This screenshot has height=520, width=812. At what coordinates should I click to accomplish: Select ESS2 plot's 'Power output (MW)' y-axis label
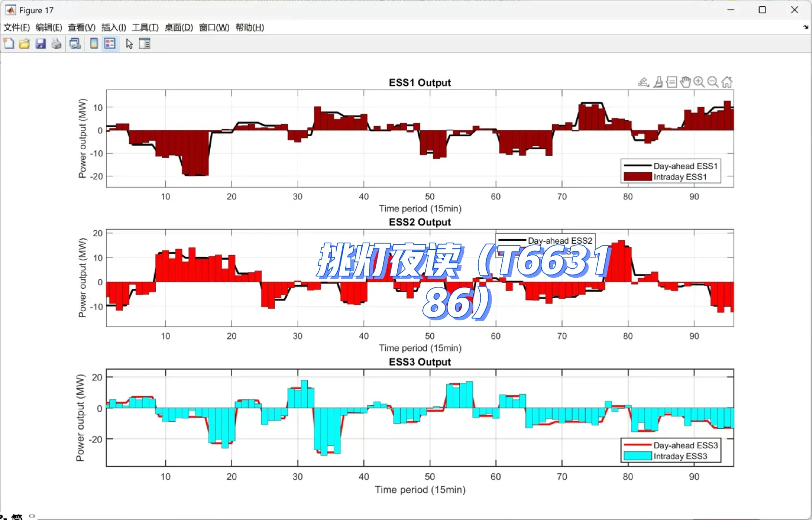(x=82, y=278)
